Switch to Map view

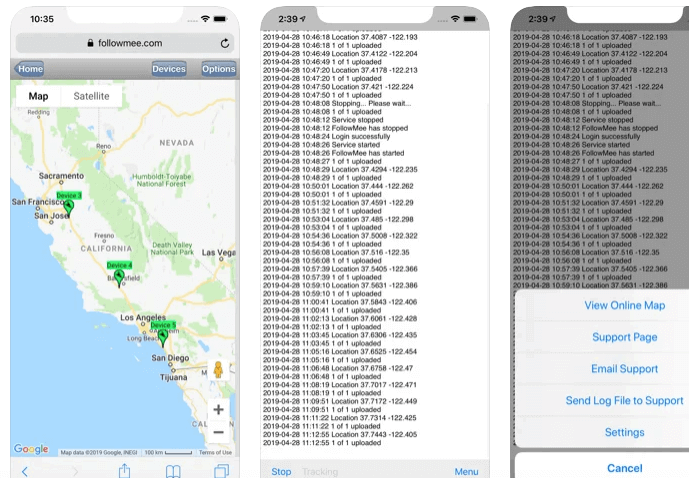pos(39,96)
